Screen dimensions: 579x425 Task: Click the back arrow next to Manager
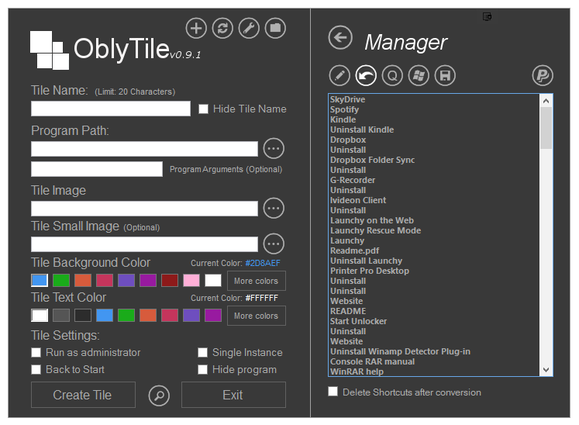tap(340, 37)
